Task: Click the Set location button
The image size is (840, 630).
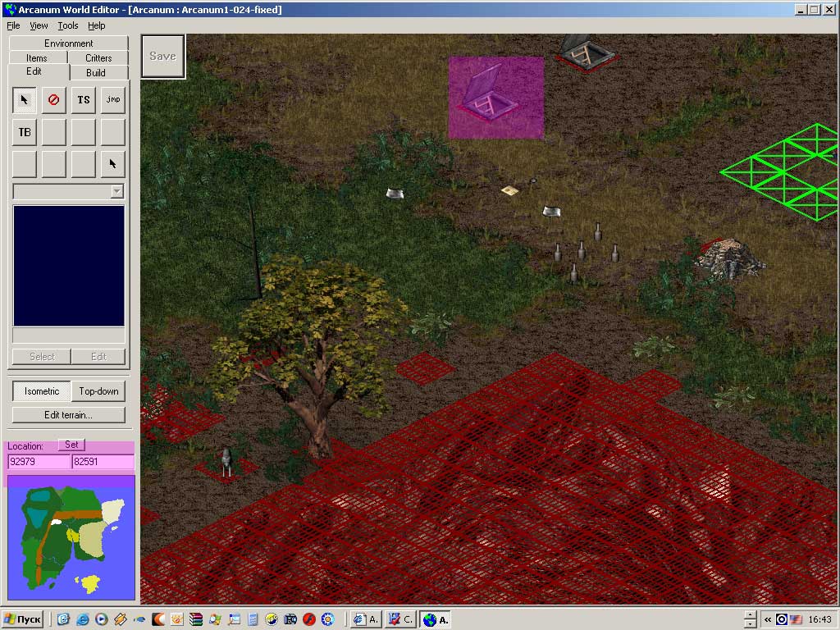Action: (x=71, y=445)
